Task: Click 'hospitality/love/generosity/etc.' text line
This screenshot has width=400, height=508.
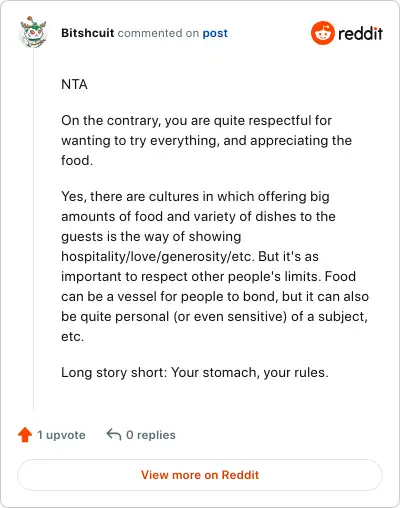Action: (x=190, y=256)
